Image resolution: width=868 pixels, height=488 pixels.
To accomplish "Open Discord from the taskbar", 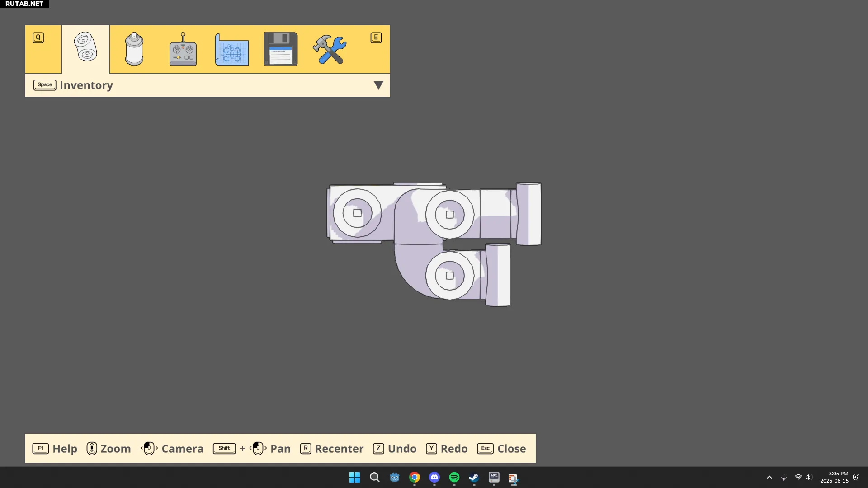I will click(x=434, y=478).
